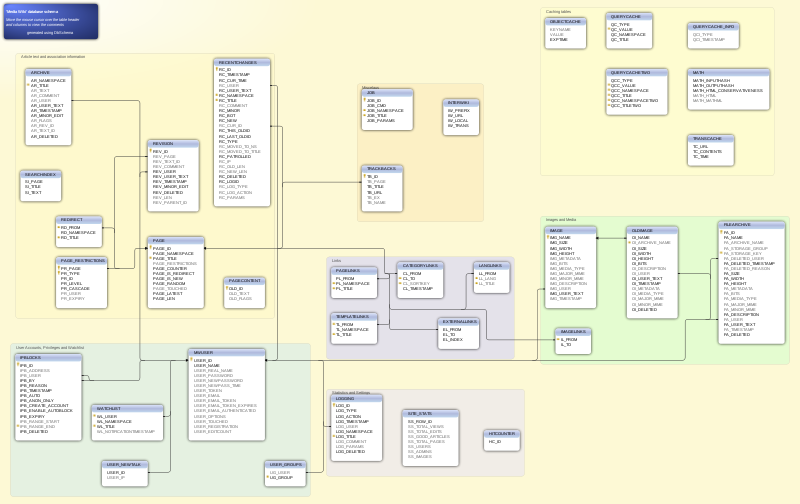Click the key icon beside FA_ID
Viewport: 800px width, 504px height.
721,232
